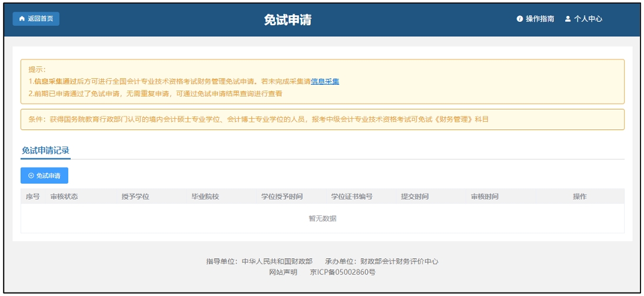The width and height of the screenshot is (644, 296).
Task: Click the 审核时间 column header
Action: 484,197
